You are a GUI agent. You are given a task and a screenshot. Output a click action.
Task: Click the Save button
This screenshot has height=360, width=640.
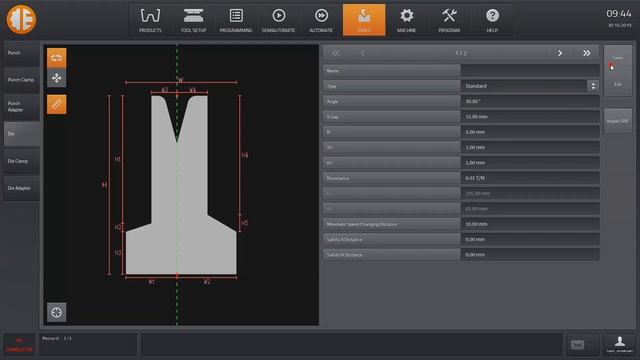coord(618,58)
